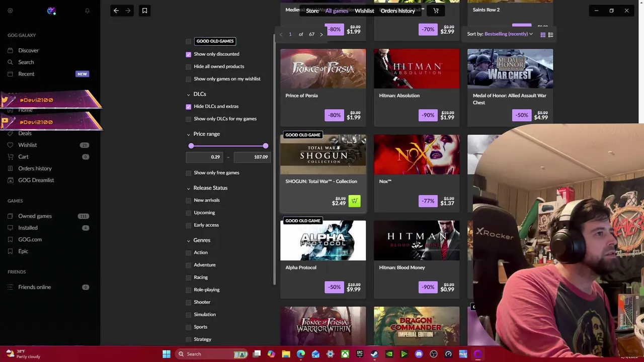Open Epic in the sidebar
Screen dimensions: 644x362
(x=23, y=251)
